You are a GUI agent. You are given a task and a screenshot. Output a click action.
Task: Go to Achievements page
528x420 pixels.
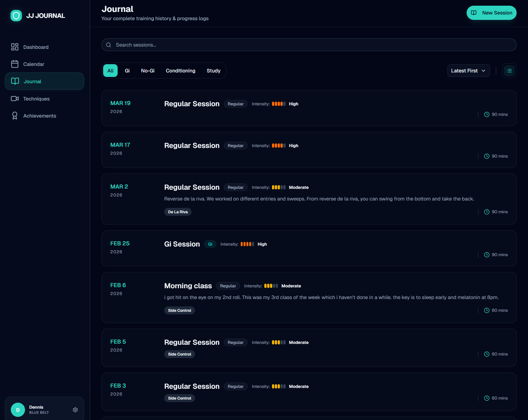pos(44,116)
